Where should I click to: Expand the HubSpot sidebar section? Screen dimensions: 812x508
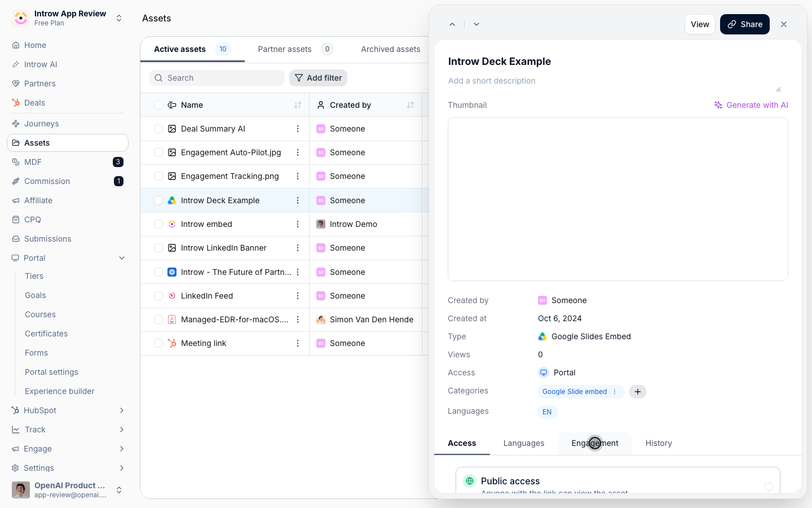122,410
